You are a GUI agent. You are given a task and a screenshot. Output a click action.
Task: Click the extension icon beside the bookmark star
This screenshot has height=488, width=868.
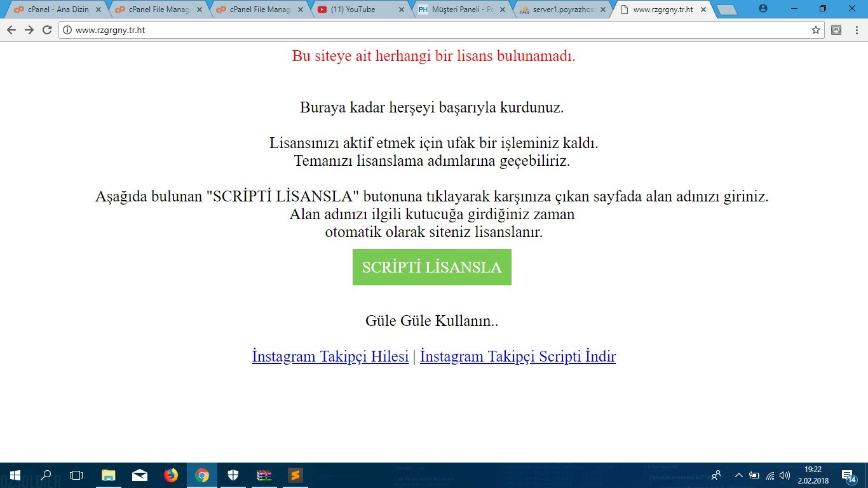pyautogui.click(x=837, y=30)
